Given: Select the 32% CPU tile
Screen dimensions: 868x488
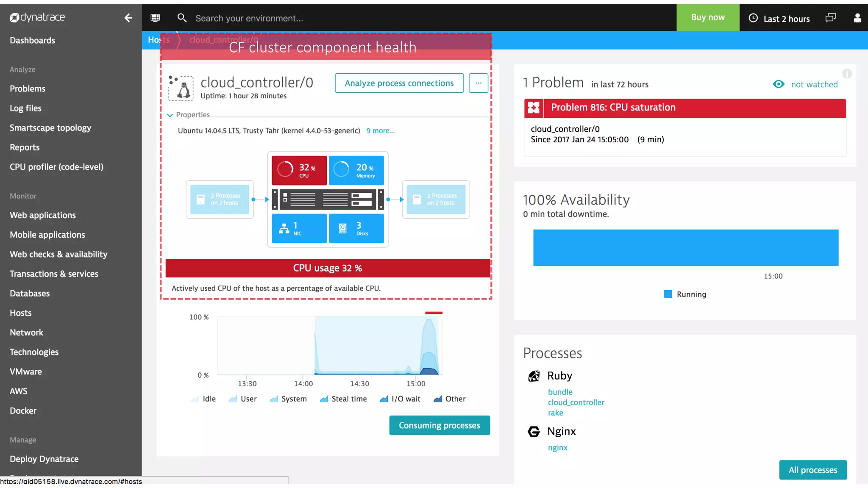Looking at the screenshot, I should click(x=299, y=170).
